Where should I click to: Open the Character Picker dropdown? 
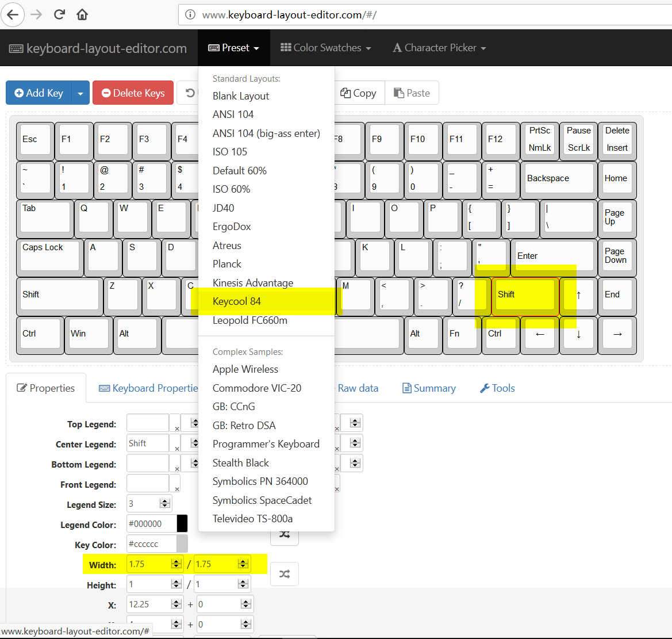click(x=439, y=48)
